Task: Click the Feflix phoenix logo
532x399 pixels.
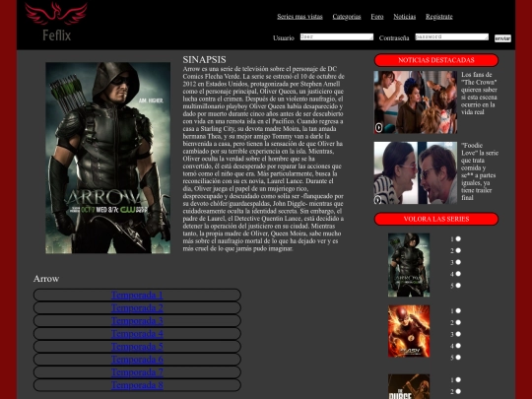Action: tap(56, 22)
